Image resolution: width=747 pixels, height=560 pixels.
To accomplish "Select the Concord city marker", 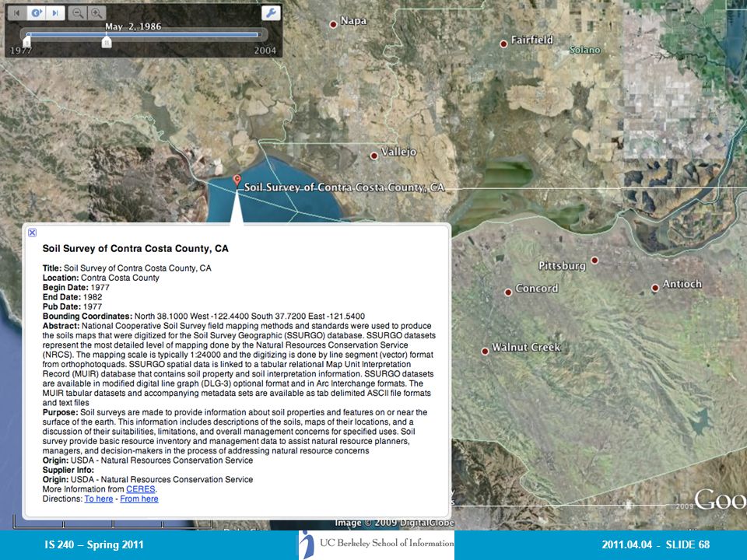I will pos(508,292).
